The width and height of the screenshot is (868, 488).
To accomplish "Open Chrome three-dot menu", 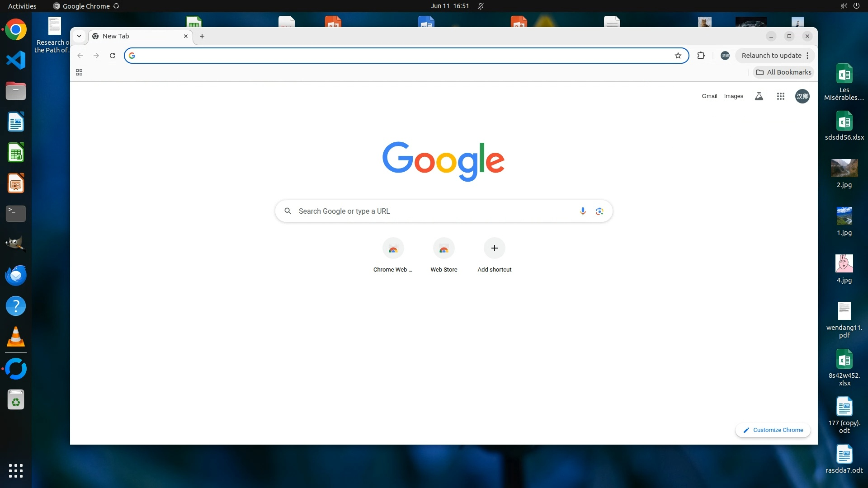I will (x=807, y=56).
